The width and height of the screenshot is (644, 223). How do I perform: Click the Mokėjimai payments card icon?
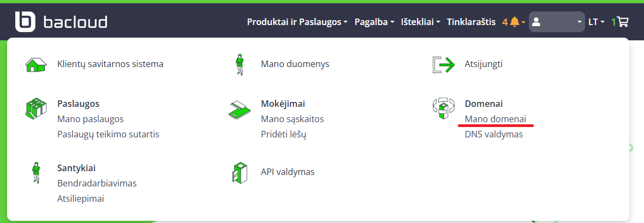[239, 110]
